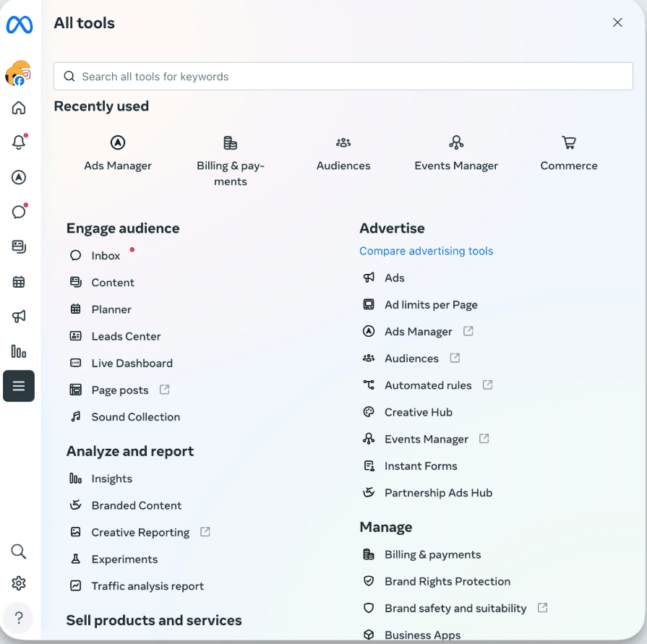Open recently used Audiences tile
This screenshot has width=647, height=644.
pyautogui.click(x=343, y=153)
